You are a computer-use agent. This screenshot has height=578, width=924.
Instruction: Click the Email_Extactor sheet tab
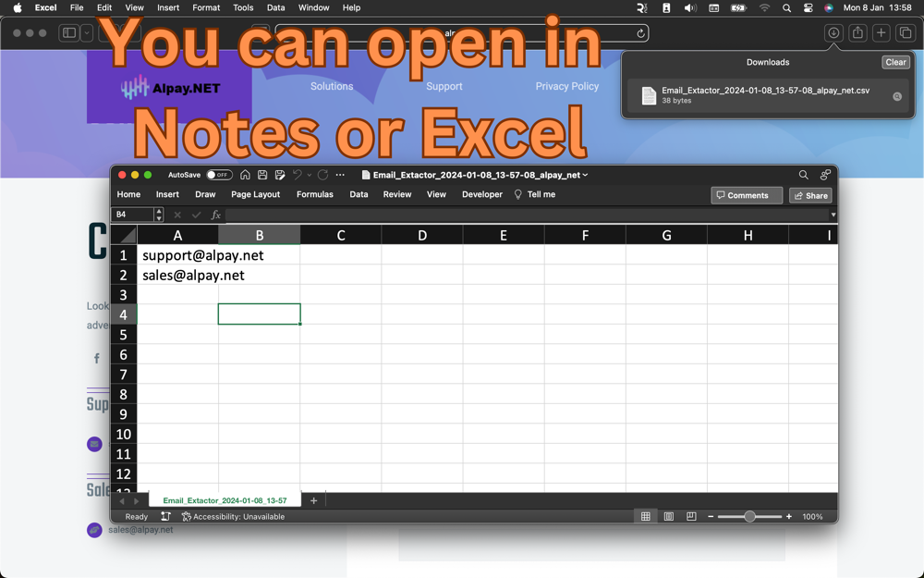[225, 500]
